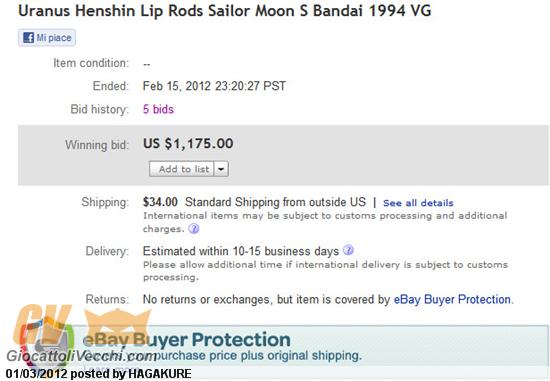This screenshot has height=381, width=550.
Task: Open the See all details shipping link
Action: tap(418, 203)
